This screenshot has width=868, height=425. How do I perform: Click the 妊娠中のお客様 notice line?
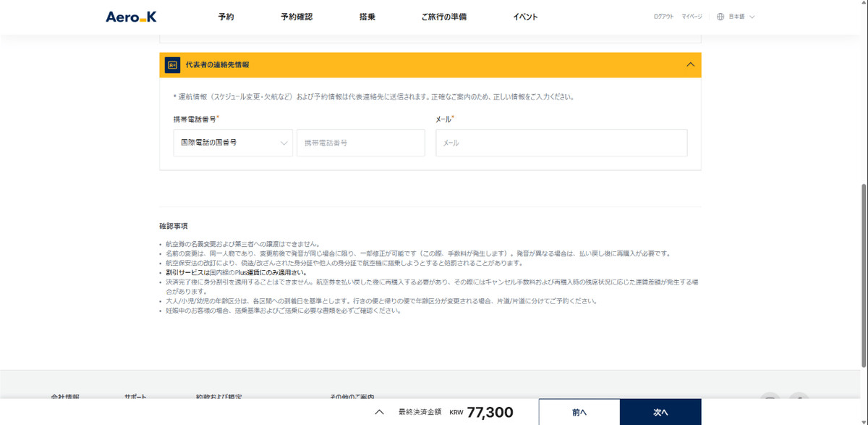click(x=283, y=310)
